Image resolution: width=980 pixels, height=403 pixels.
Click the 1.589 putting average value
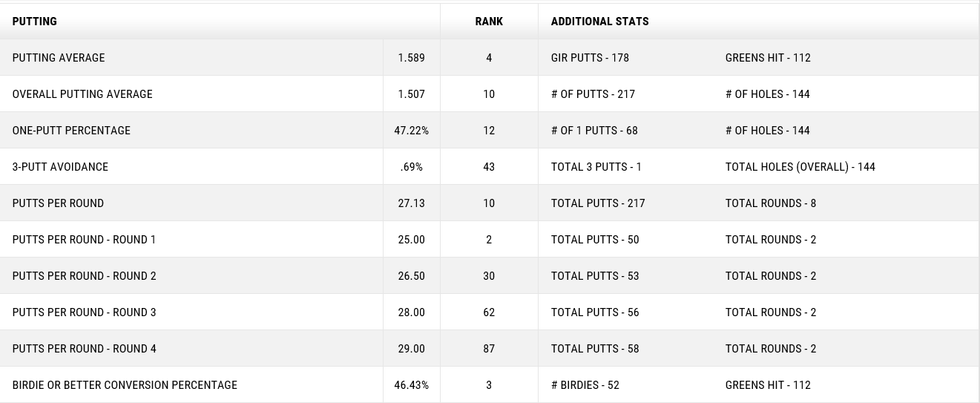411,58
